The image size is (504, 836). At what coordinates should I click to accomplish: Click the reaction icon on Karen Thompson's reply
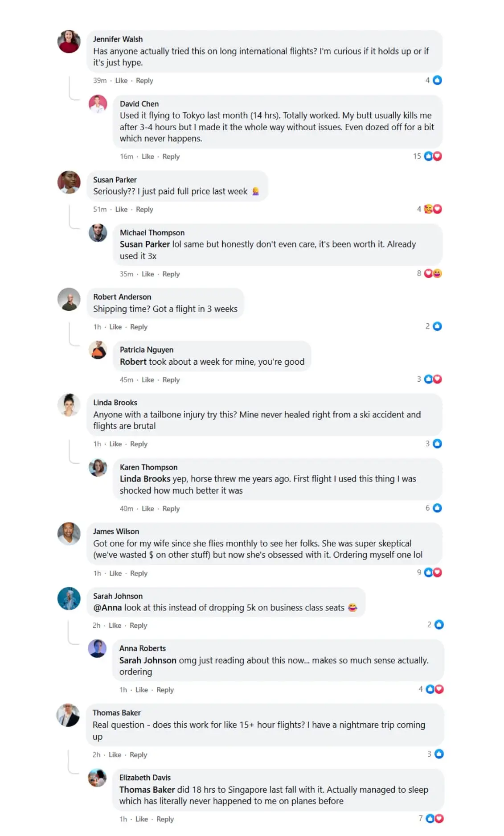tap(437, 508)
